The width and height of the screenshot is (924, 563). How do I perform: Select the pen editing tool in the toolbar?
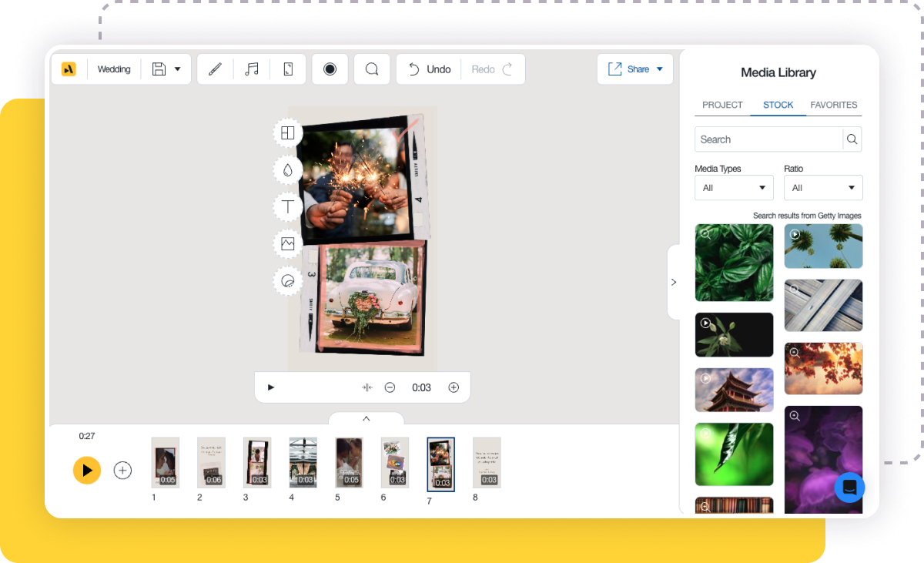tap(214, 69)
